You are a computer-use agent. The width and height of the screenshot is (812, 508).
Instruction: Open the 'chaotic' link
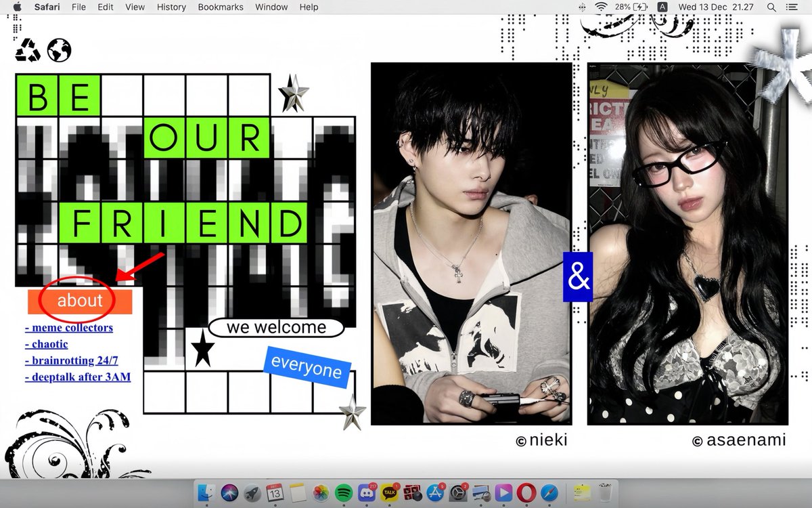[47, 344]
